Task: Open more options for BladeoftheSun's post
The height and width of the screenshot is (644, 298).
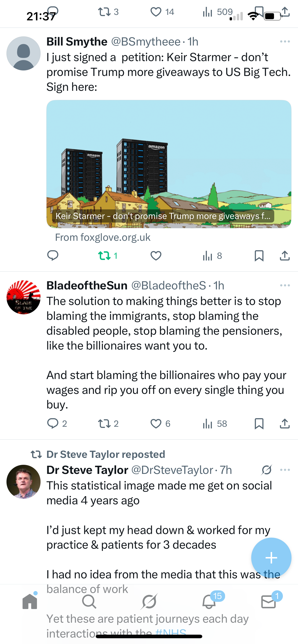Action: [285, 286]
